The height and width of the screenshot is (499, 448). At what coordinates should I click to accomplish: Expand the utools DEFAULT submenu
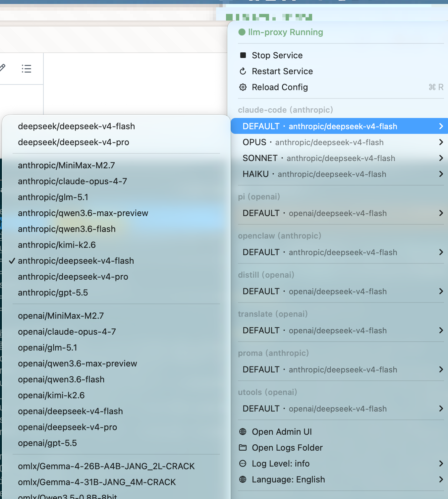click(x=339, y=409)
